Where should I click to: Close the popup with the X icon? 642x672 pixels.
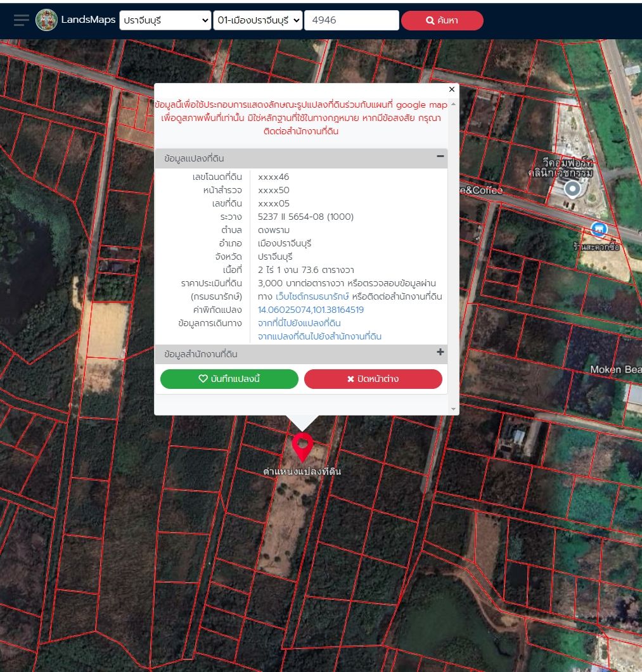point(452,89)
